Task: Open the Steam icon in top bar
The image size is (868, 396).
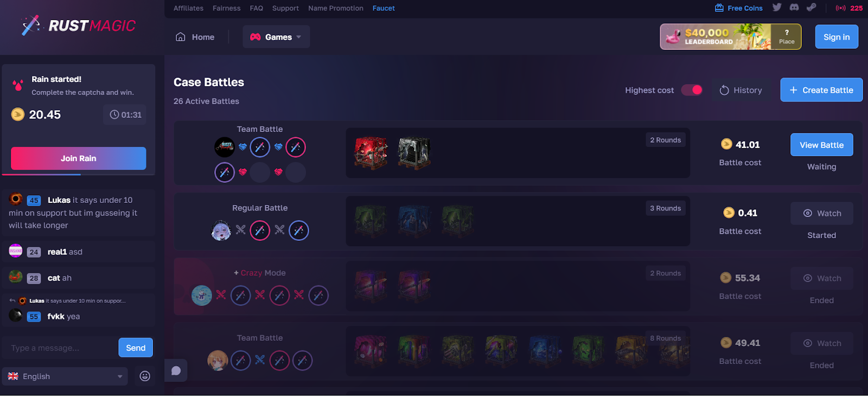Action: (x=812, y=8)
